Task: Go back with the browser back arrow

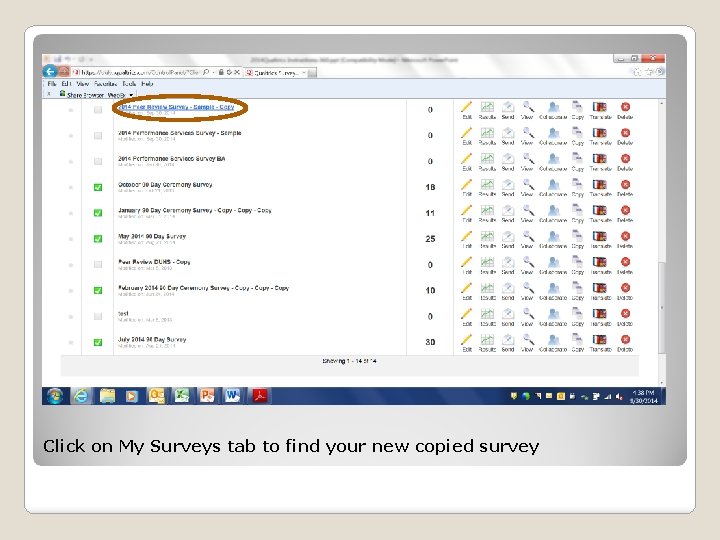Action: pyautogui.click(x=50, y=71)
